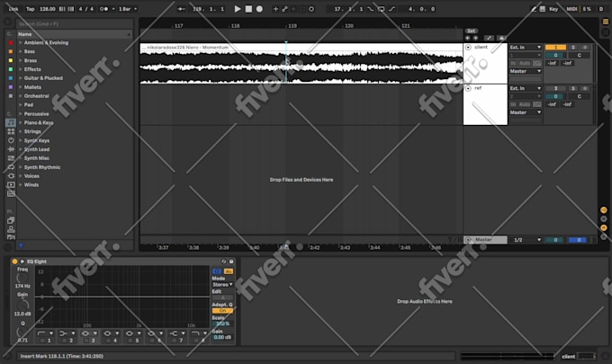Click the MIDI Arrangement Overdub plus icon
612x364 pixels.
click(x=275, y=9)
